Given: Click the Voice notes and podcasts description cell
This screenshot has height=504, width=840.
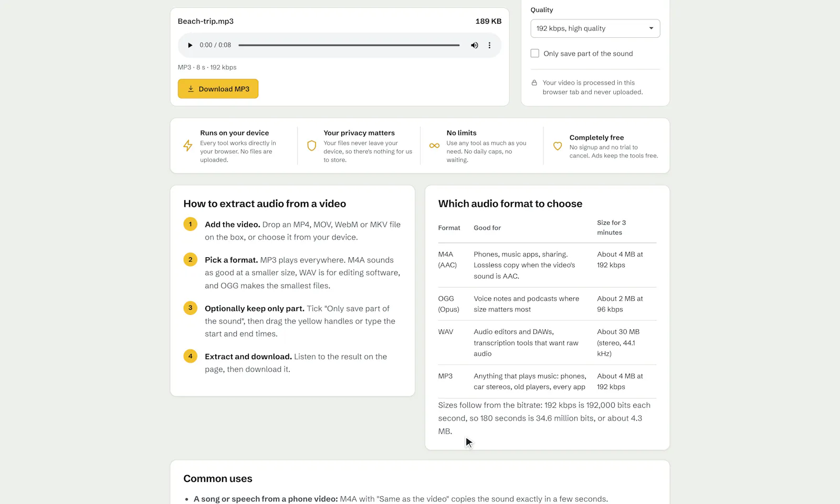Looking at the screenshot, I should click(527, 304).
